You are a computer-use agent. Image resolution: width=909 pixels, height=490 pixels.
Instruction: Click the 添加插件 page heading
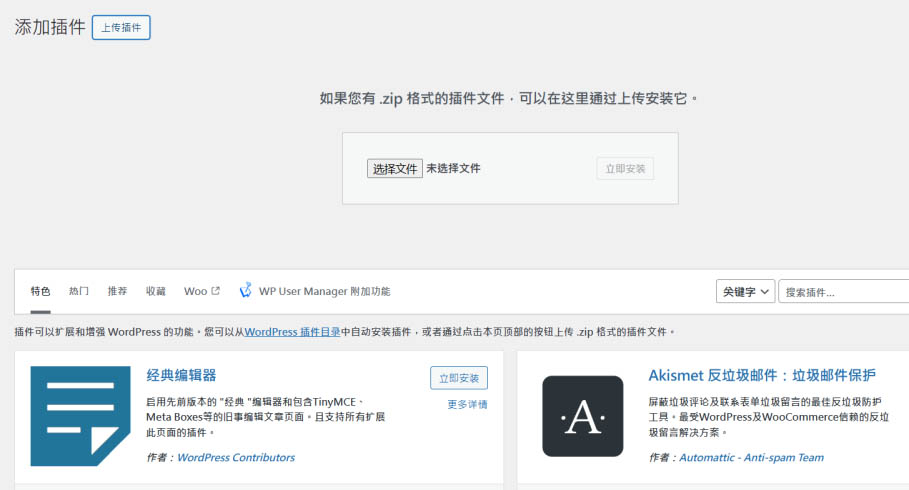pos(50,27)
